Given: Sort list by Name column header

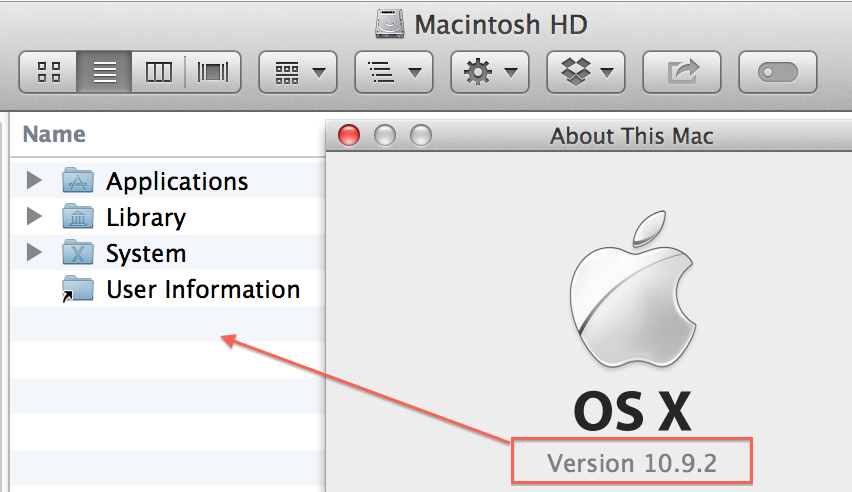Looking at the screenshot, I should (54, 134).
